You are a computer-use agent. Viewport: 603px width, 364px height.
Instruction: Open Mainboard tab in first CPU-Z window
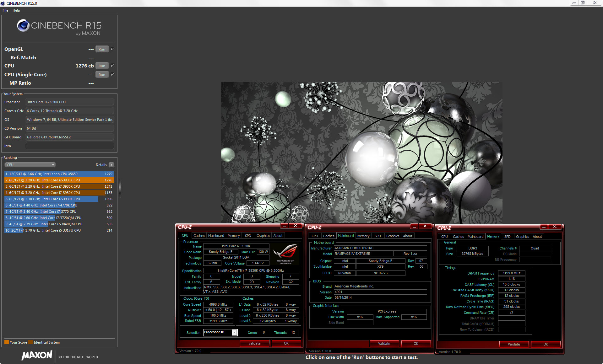(216, 236)
